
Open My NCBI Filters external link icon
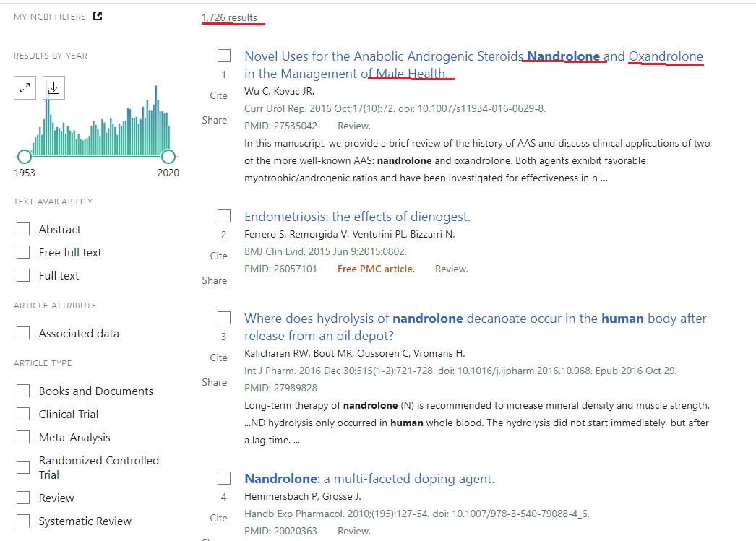(x=98, y=16)
